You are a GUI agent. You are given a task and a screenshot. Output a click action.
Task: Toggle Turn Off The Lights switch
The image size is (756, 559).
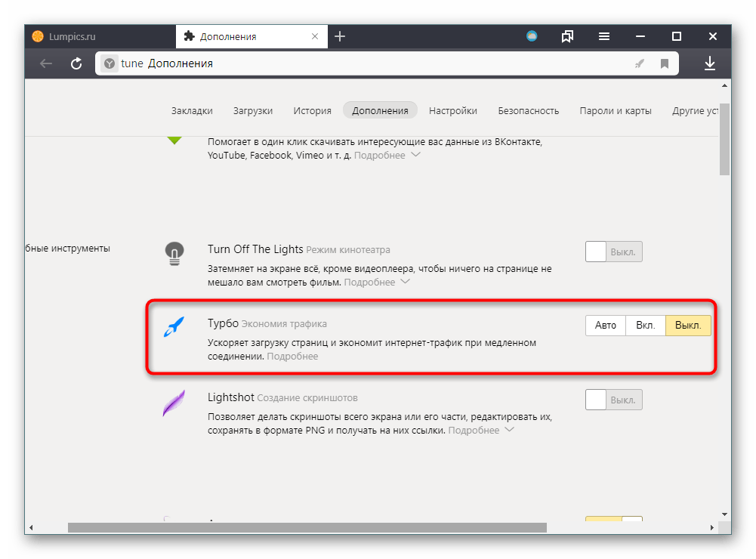point(614,252)
